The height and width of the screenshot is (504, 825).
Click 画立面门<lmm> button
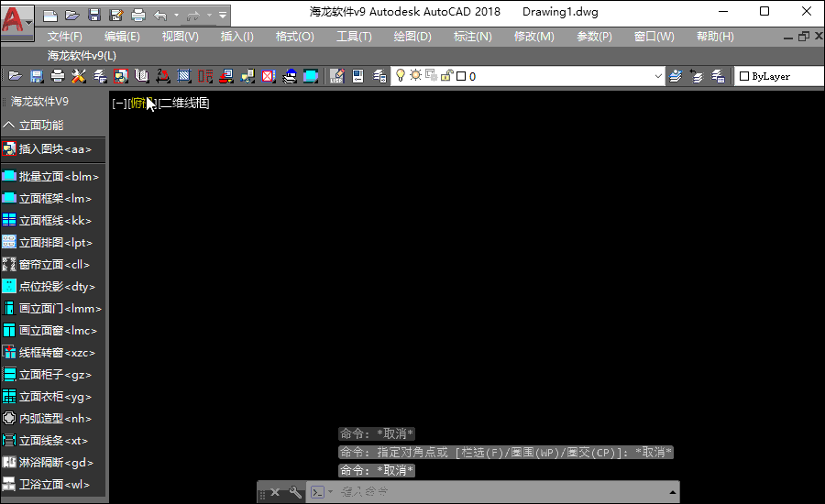point(52,308)
